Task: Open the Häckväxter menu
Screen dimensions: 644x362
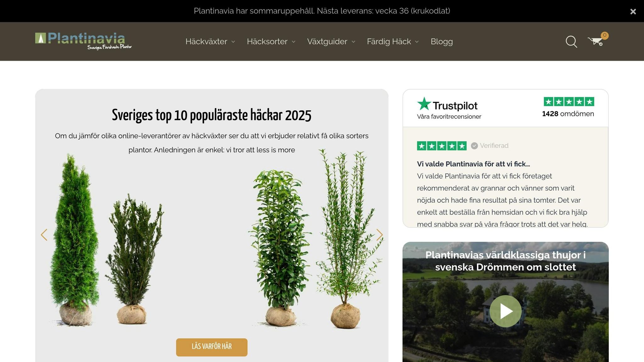Action: 206,41
